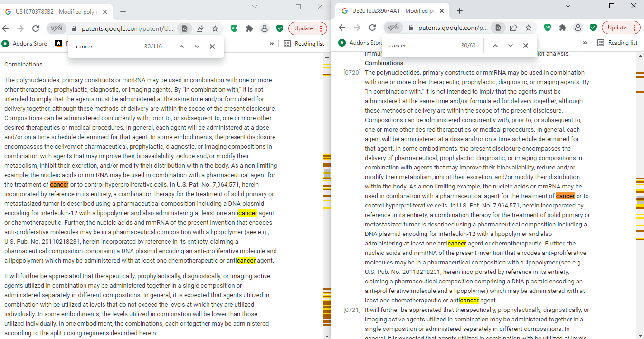Click the share icon in US20160289674A1 window
644x339 pixels.
(513, 28)
